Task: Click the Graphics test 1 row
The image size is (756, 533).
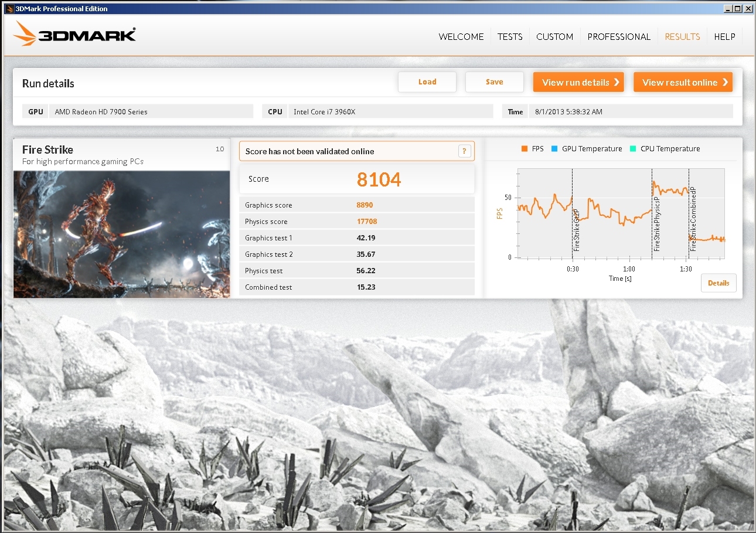Action: [x=357, y=238]
